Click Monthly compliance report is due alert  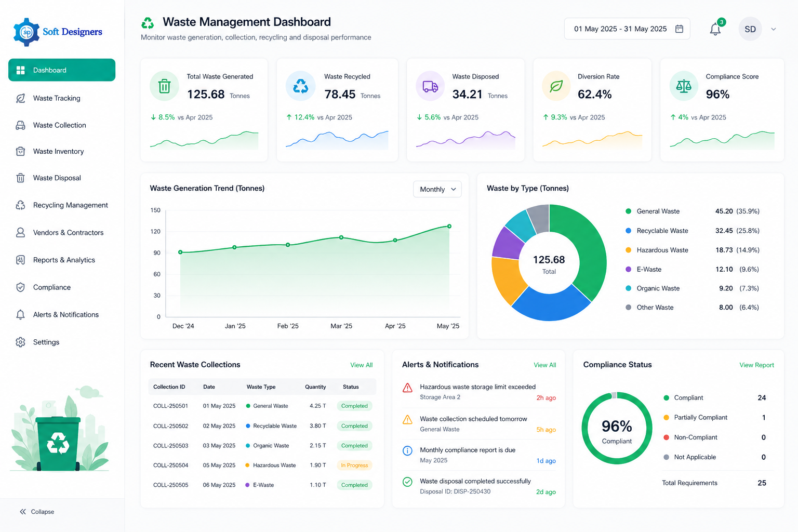[479, 455]
